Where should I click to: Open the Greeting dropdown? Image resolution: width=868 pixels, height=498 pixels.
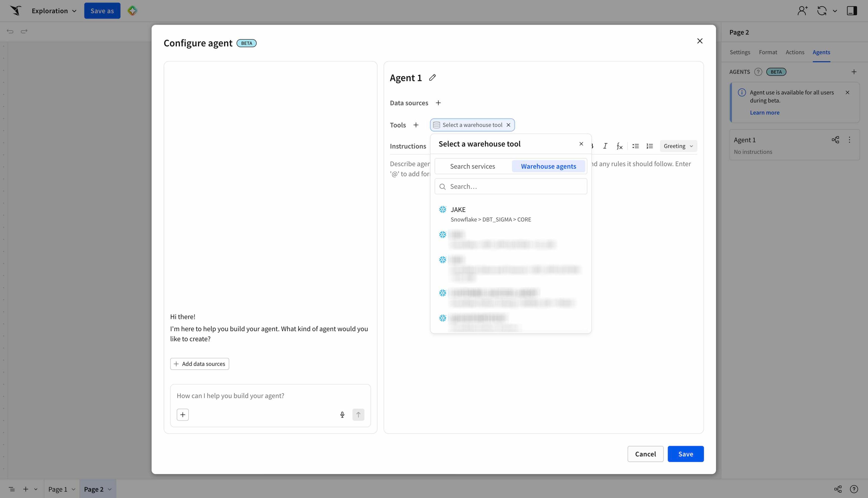pos(678,146)
